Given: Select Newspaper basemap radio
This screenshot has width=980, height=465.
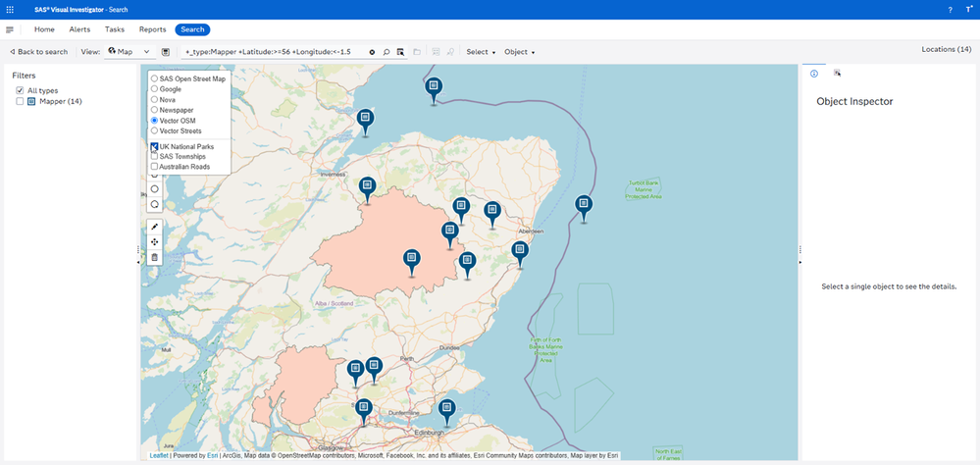Looking at the screenshot, I should (154, 110).
